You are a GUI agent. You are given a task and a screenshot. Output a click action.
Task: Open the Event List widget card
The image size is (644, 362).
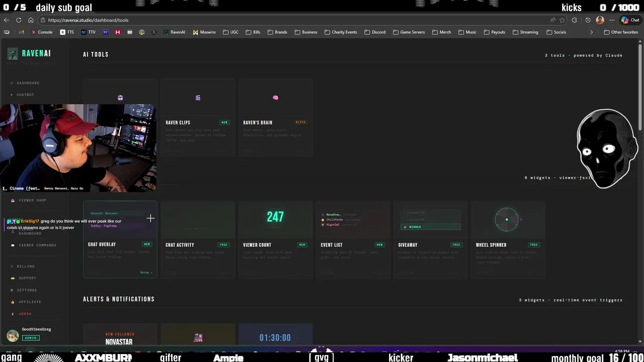tap(353, 239)
